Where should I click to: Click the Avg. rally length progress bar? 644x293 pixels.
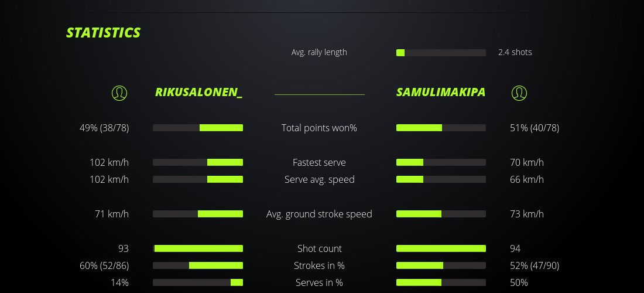pyautogui.click(x=441, y=53)
